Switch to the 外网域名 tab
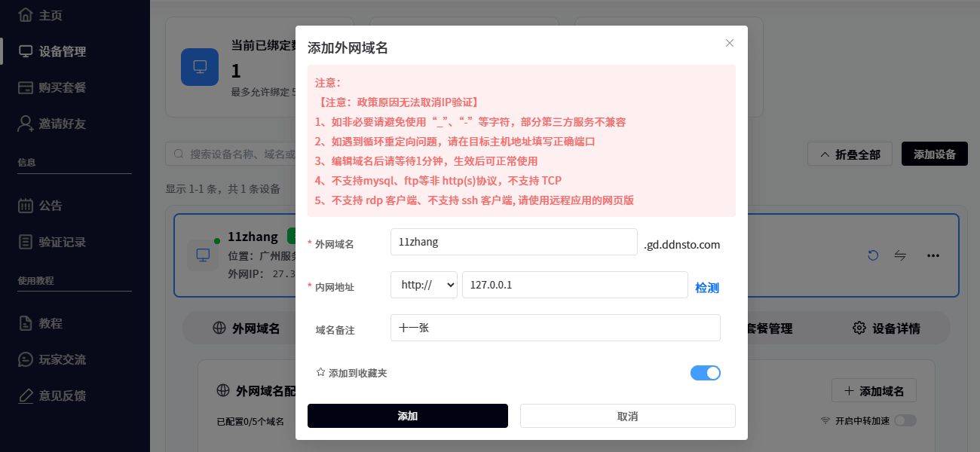 click(247, 328)
